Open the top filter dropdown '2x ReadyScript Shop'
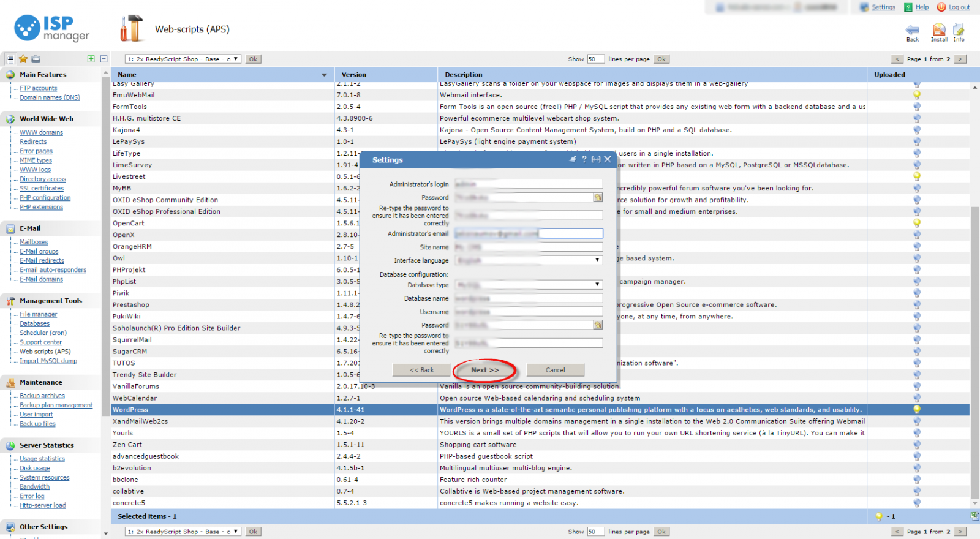 coord(183,59)
